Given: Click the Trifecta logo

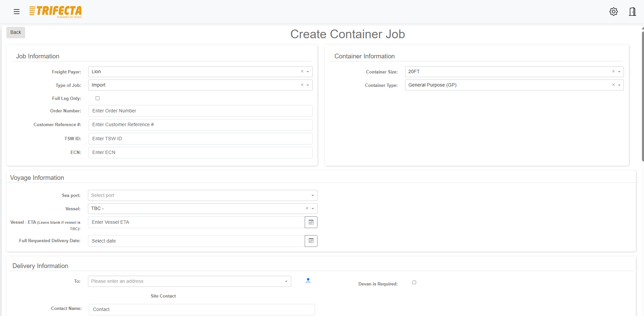Looking at the screenshot, I should coord(55,12).
